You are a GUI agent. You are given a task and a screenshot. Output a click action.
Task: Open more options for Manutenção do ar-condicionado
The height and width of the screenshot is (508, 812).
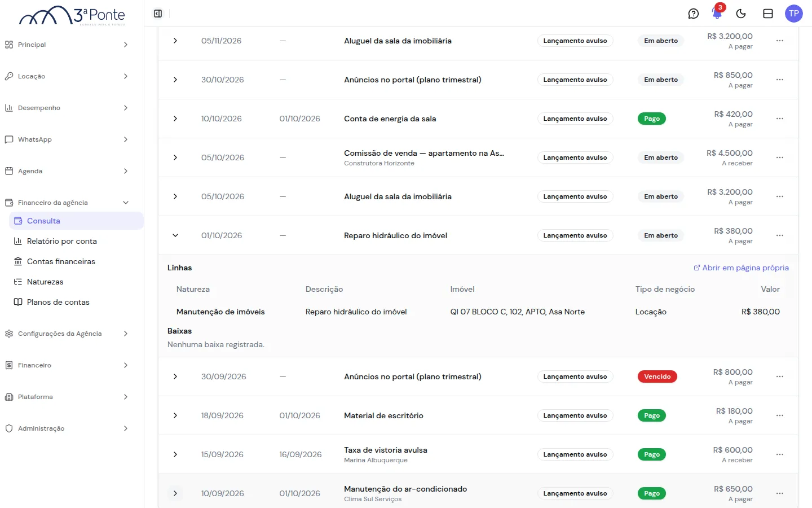pyautogui.click(x=780, y=493)
